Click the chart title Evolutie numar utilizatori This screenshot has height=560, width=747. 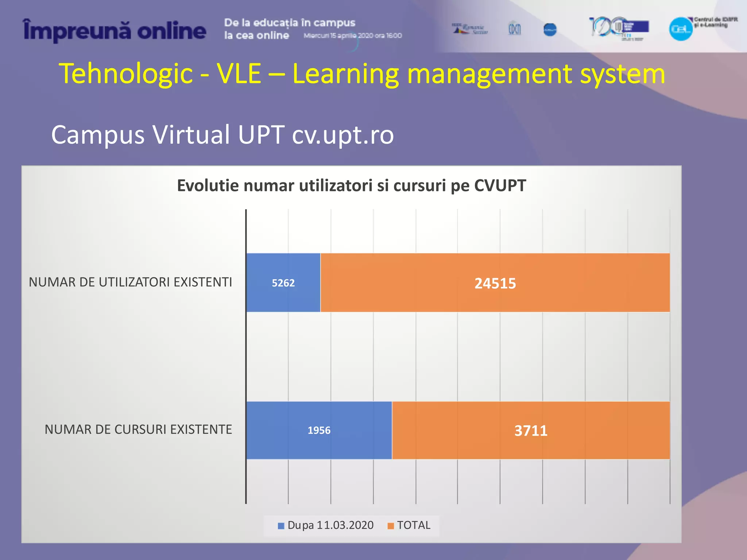[351, 186]
